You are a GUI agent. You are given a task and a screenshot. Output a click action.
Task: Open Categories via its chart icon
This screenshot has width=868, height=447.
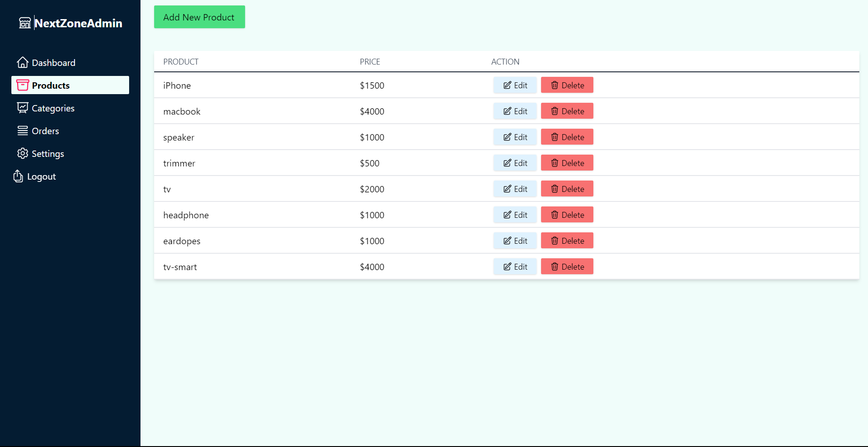click(x=23, y=108)
